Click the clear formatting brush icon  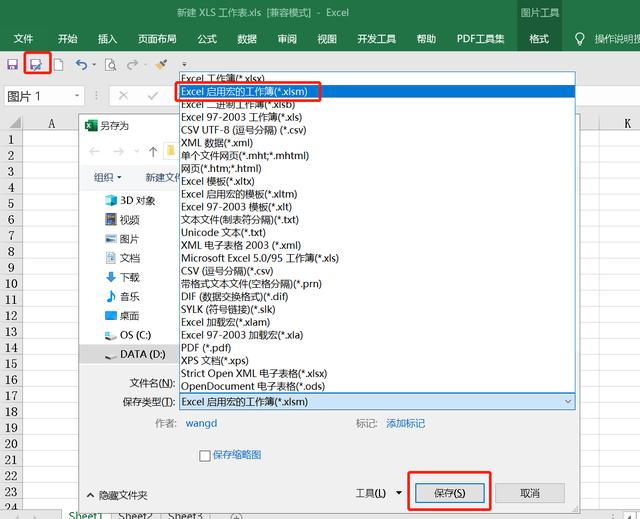point(161,64)
